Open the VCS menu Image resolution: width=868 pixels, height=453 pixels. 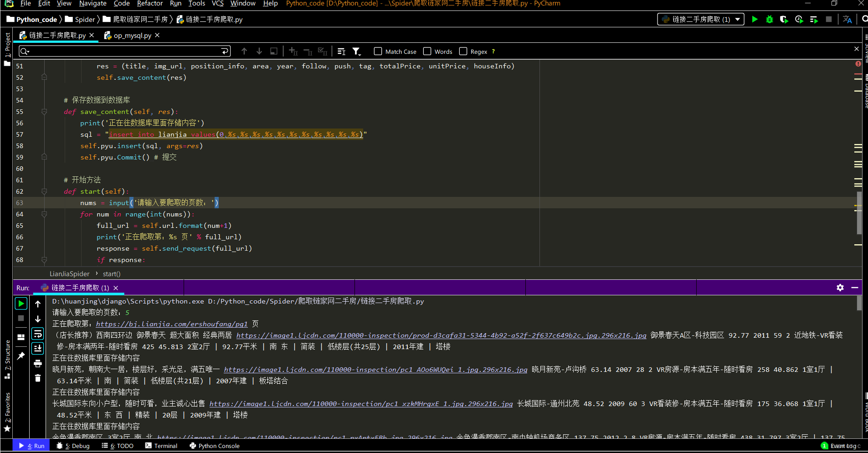tap(218, 3)
